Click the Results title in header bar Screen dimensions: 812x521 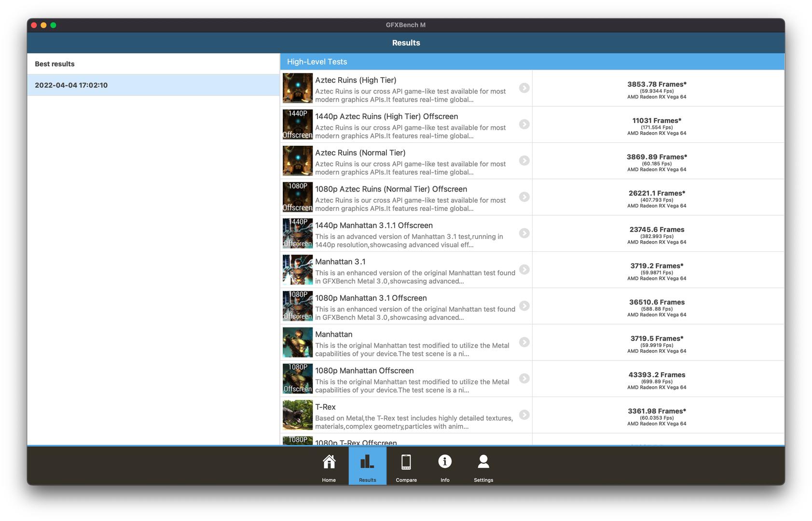(x=406, y=43)
